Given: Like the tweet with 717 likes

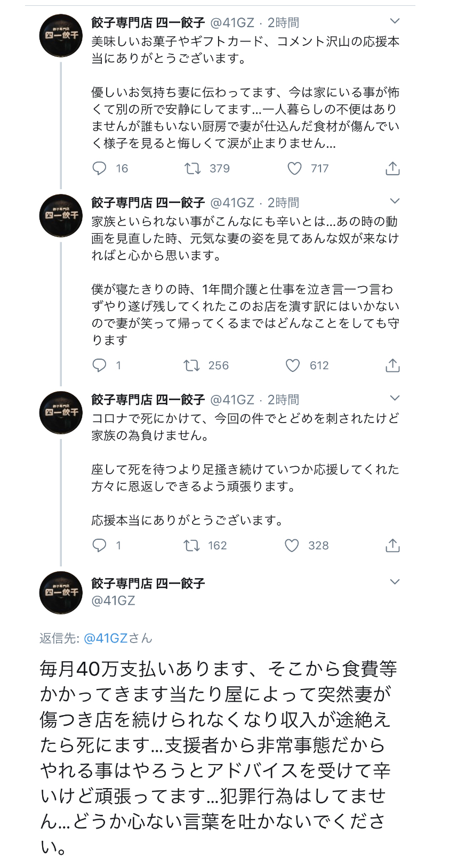Looking at the screenshot, I should coord(294,169).
